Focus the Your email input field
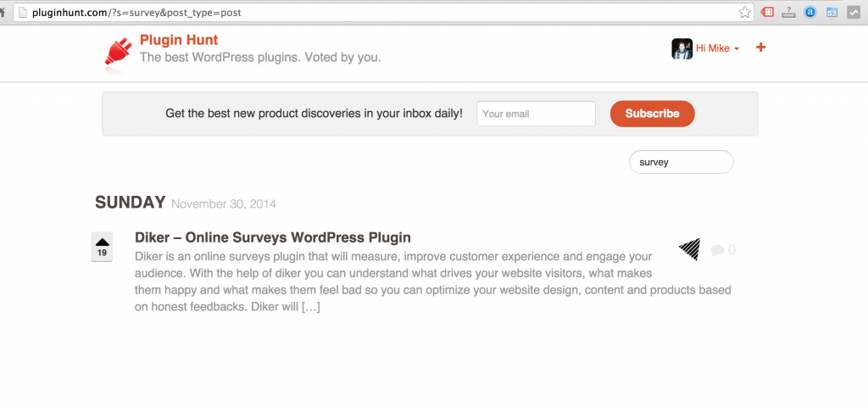Screen dimensions: 868x407 tap(536, 114)
